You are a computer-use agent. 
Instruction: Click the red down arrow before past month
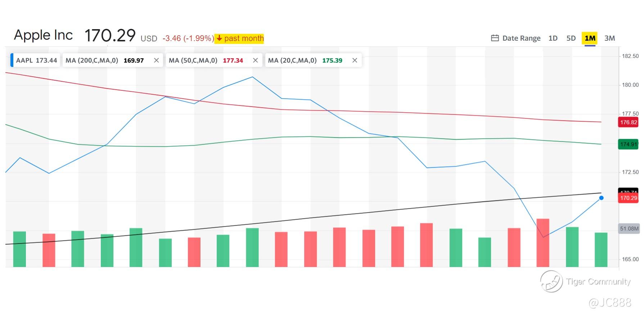(x=219, y=38)
